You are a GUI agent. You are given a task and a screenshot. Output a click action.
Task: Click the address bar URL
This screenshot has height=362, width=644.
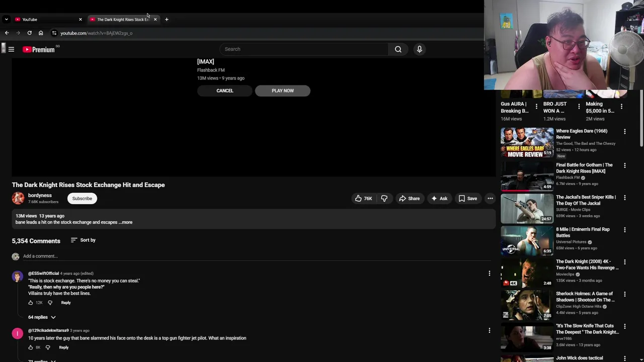(x=96, y=33)
